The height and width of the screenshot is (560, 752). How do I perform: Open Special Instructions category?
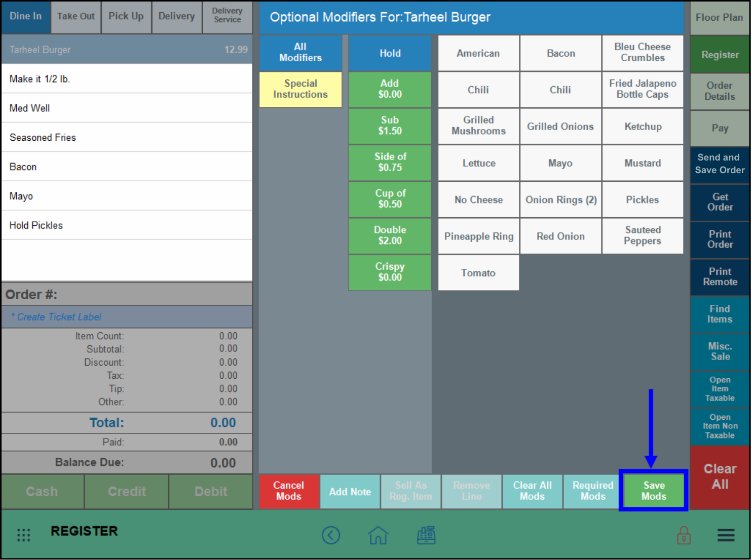(300, 89)
